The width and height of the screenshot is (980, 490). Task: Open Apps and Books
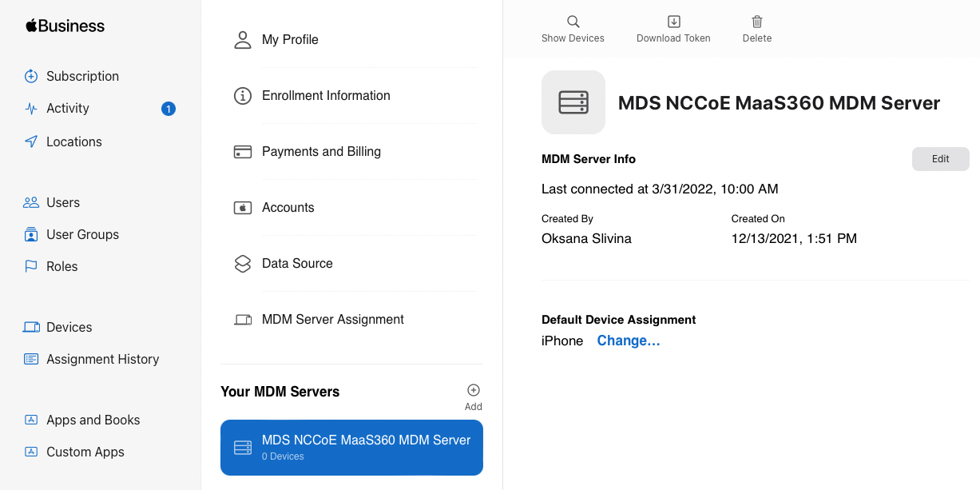(x=93, y=420)
